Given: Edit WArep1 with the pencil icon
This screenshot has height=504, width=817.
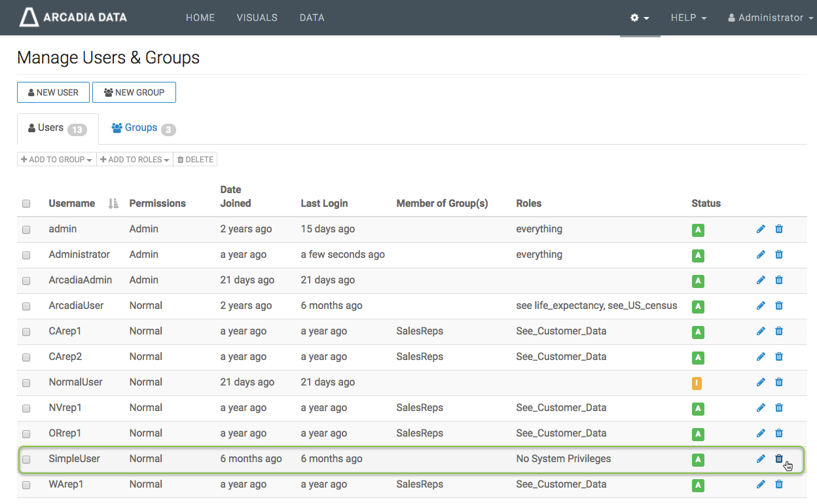Looking at the screenshot, I should pyautogui.click(x=761, y=484).
